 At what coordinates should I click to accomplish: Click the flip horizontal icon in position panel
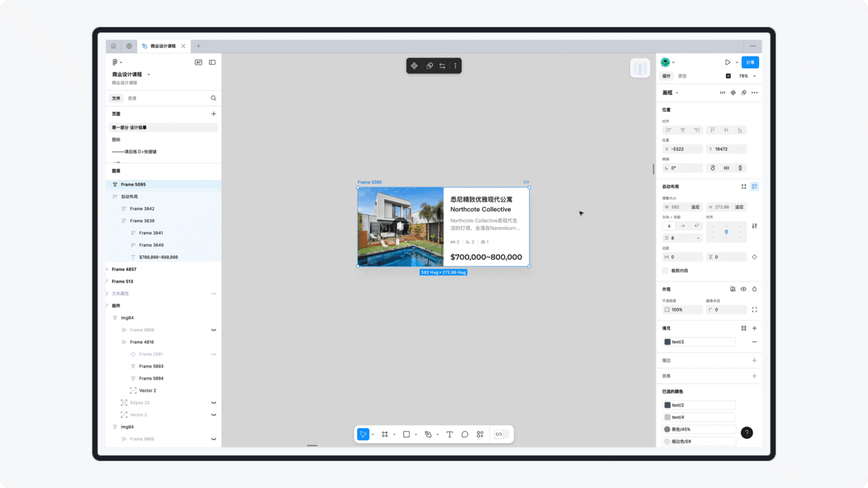click(726, 168)
